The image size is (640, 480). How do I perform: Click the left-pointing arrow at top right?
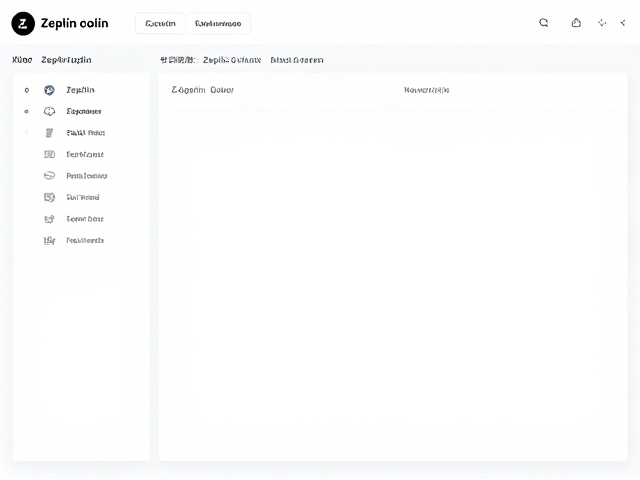(623, 23)
